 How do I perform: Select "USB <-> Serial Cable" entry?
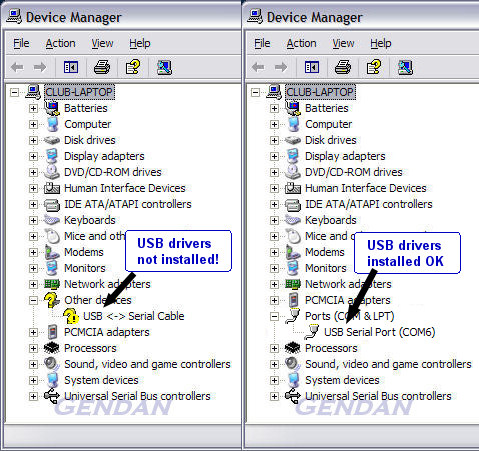pyautogui.click(x=134, y=316)
